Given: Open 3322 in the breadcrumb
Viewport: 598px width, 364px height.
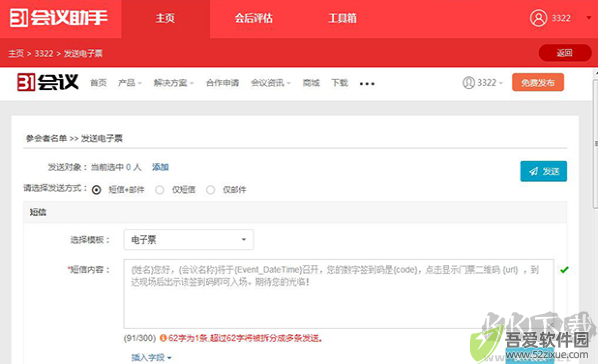Looking at the screenshot, I should pos(44,53).
